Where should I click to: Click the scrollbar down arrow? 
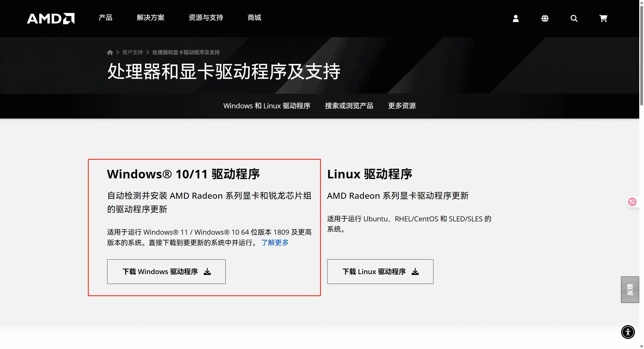click(641, 346)
